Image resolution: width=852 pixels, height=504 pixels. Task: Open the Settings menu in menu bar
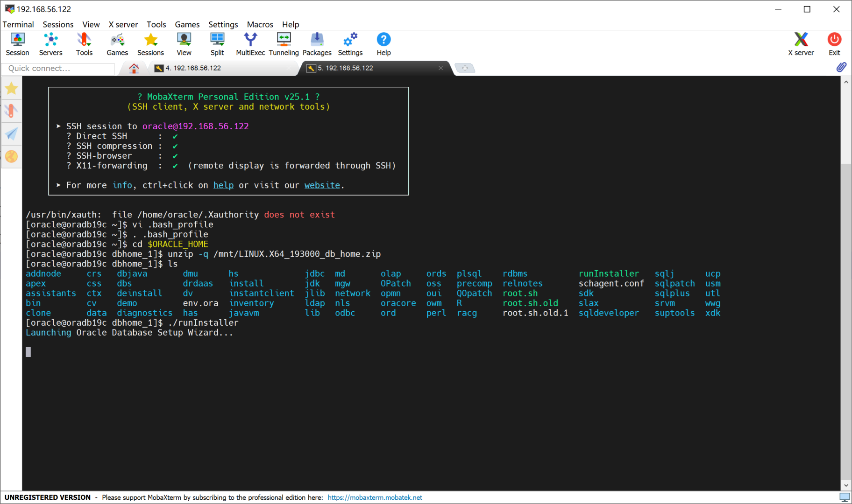[223, 24]
